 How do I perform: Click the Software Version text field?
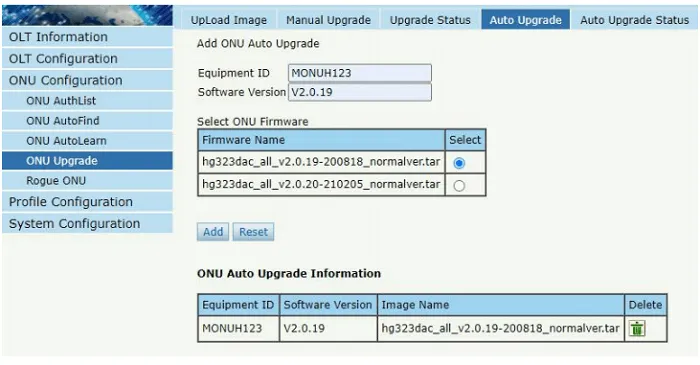(360, 92)
